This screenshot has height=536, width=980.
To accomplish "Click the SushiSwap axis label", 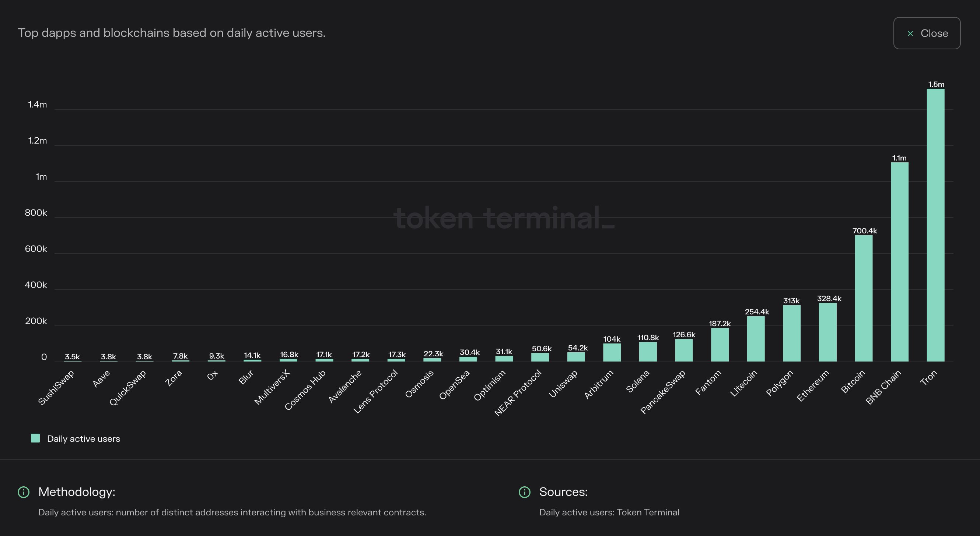I will [57, 387].
